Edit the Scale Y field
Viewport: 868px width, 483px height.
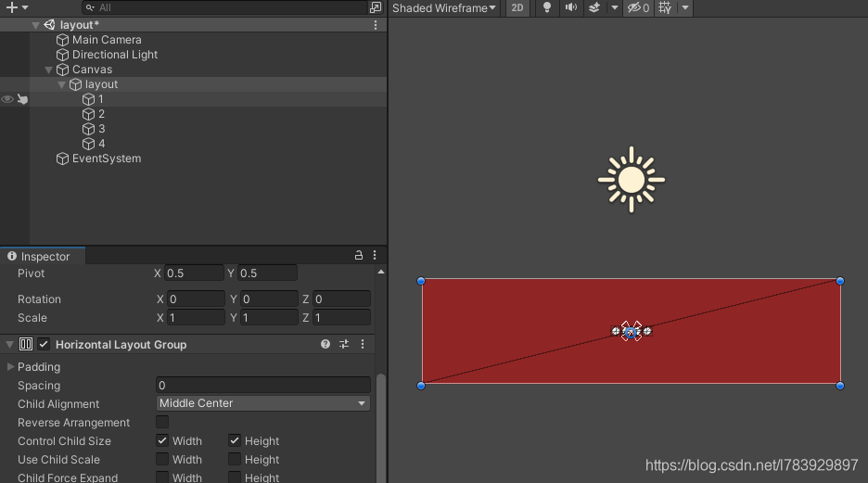tap(269, 318)
